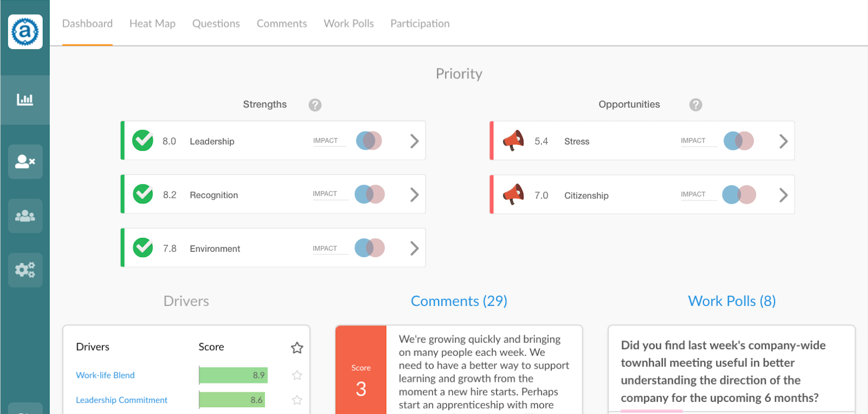Switch to the Participation tab
The height and width of the screenshot is (414, 868).
coord(420,23)
